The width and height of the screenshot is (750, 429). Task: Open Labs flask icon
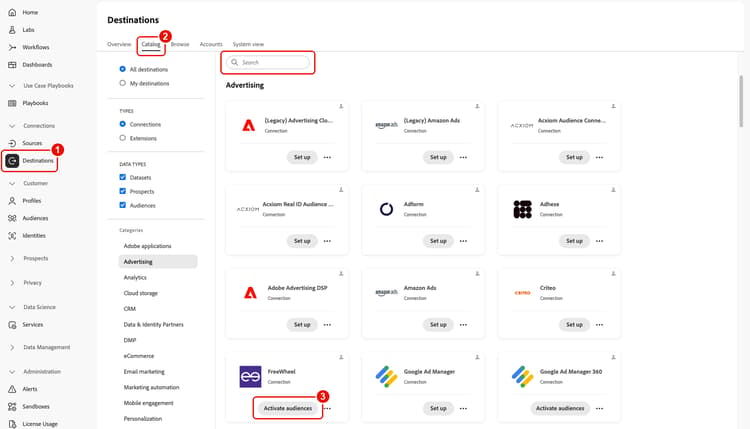pyautogui.click(x=12, y=30)
